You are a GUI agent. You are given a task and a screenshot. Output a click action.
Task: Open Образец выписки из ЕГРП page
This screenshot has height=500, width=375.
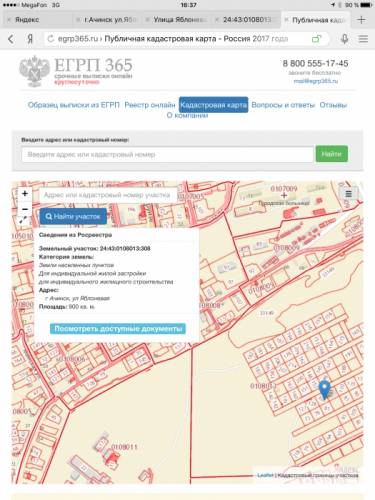[x=73, y=105]
